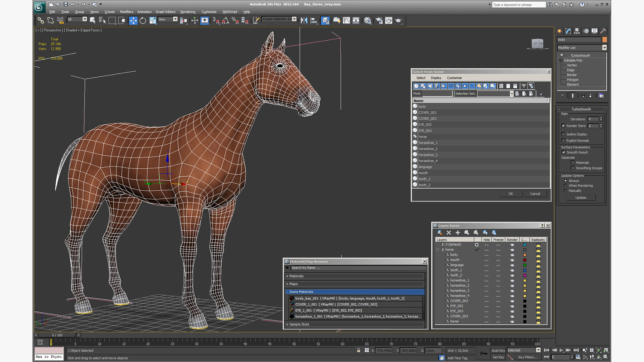Image resolution: width=644 pixels, height=362 pixels.
Task: Click the Undo arrow in title bar
Action: coord(73,4)
